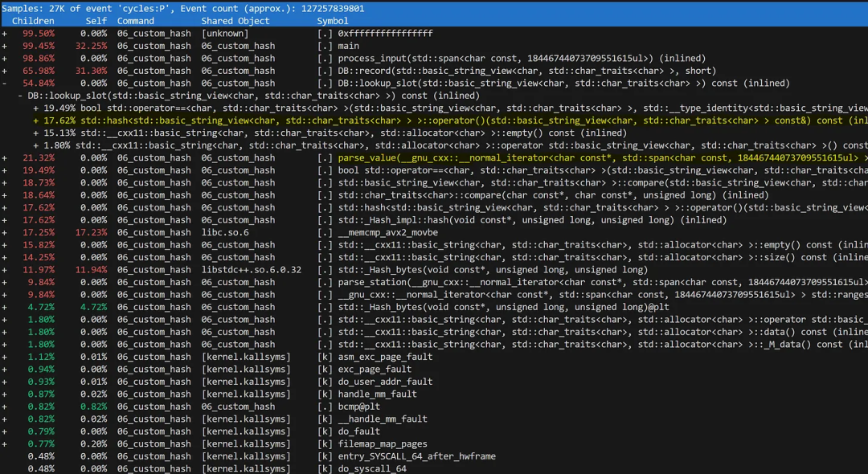Image resolution: width=868 pixels, height=474 pixels.
Task: Expand the main function entry
Action: (5, 46)
